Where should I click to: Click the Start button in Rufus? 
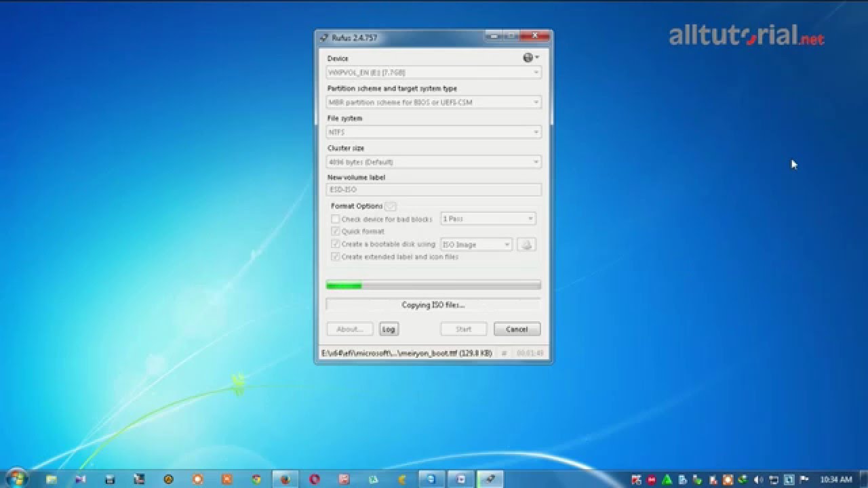[x=463, y=329]
